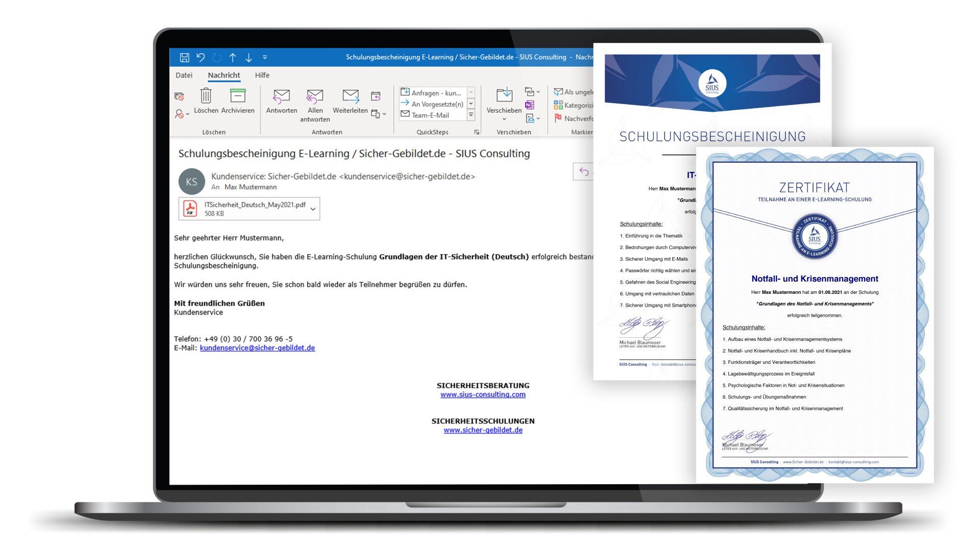Open the Junk block sender dropdown
Image resolution: width=980 pixels, height=551 pixels.
(x=182, y=114)
